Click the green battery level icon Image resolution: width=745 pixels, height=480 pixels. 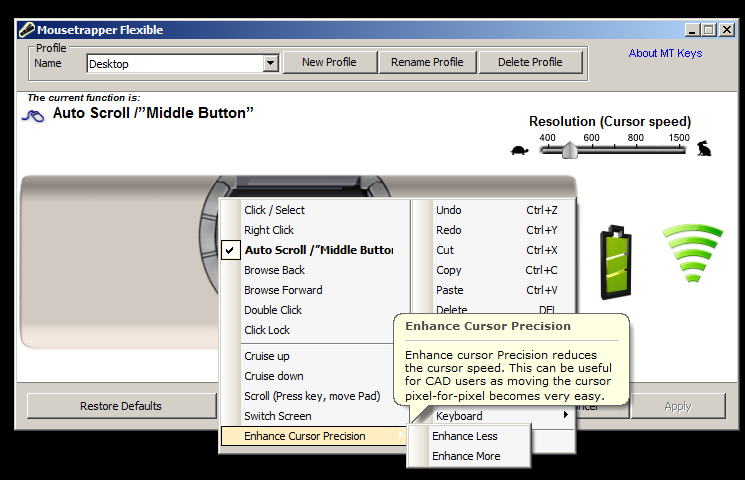tap(616, 262)
